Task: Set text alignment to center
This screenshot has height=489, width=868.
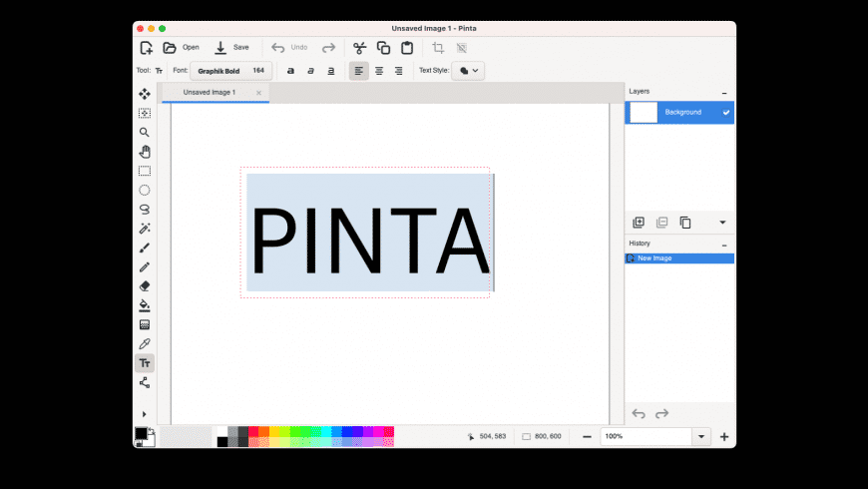Action: click(379, 71)
